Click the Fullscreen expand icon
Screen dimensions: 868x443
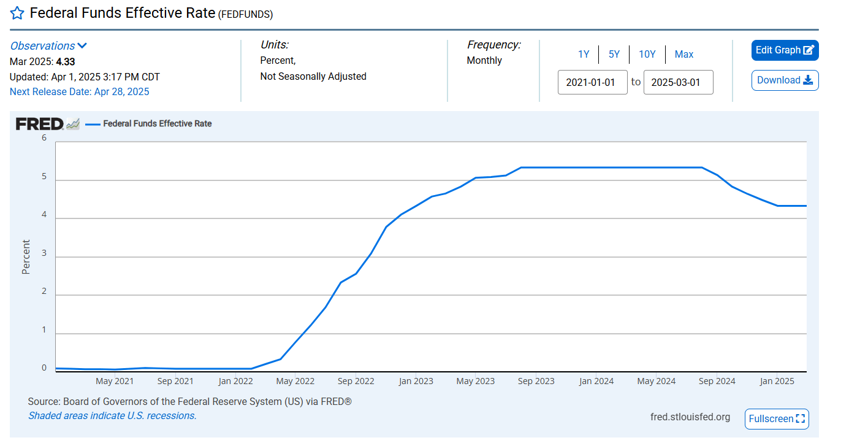800,418
